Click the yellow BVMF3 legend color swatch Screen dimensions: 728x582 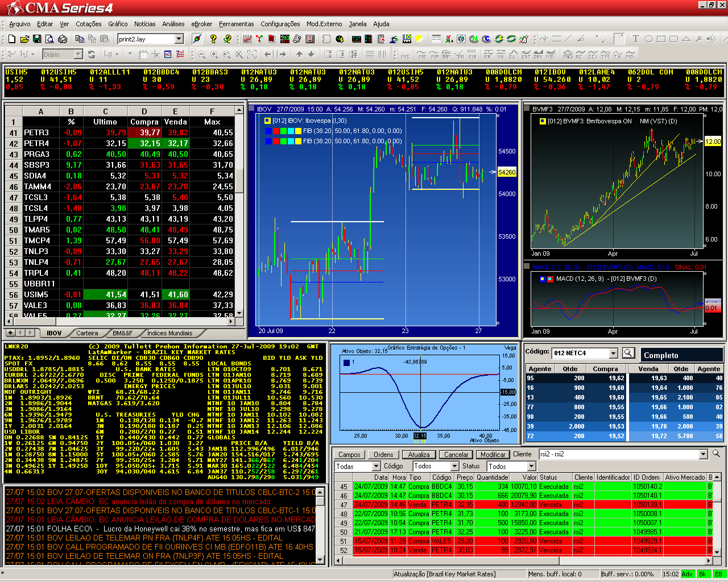pyautogui.click(x=543, y=121)
